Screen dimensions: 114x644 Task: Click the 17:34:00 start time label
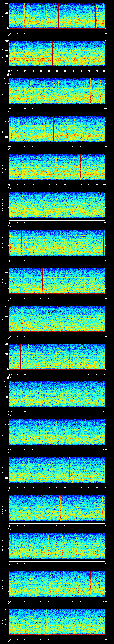point(9,147)
